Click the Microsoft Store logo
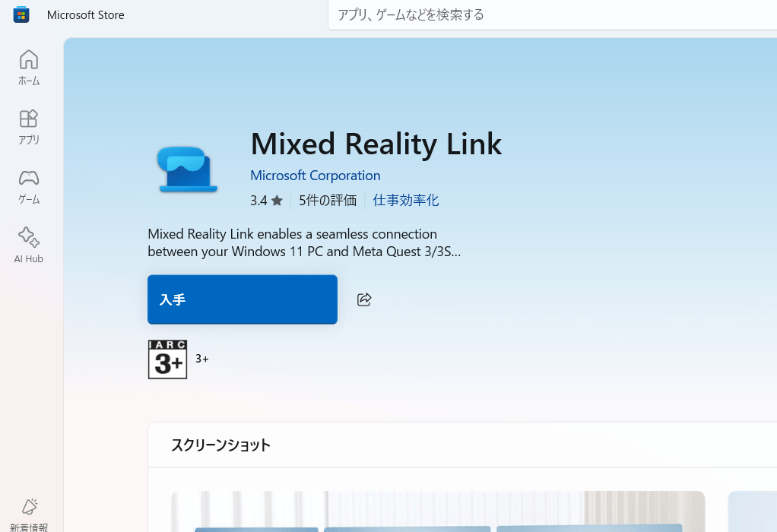The height and width of the screenshot is (532, 777). coord(21,14)
